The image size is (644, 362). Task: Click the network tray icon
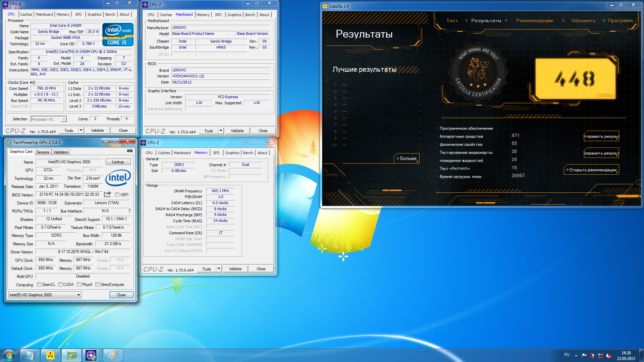(600, 356)
